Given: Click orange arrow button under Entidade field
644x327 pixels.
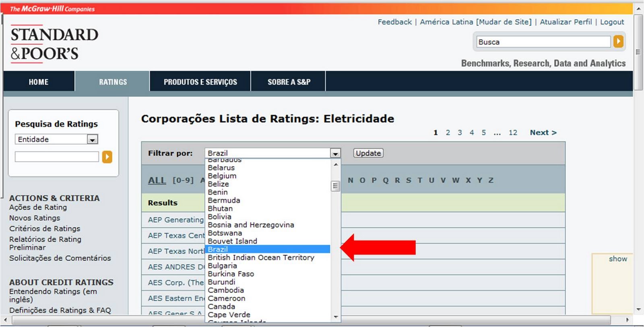Looking at the screenshot, I should (x=107, y=157).
